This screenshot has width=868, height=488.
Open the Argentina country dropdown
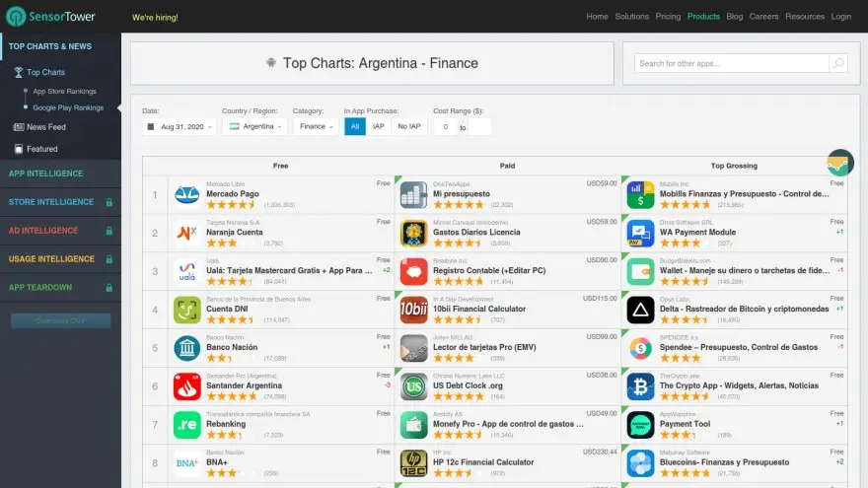tap(254, 127)
